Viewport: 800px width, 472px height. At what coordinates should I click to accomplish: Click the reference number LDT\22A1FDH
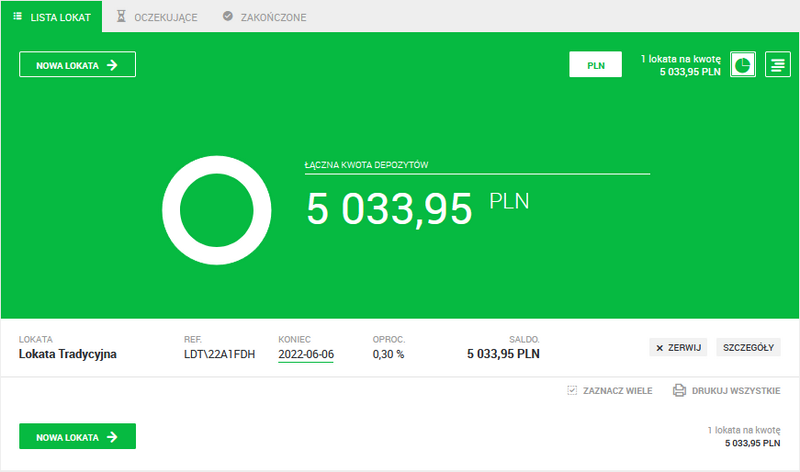coord(220,354)
